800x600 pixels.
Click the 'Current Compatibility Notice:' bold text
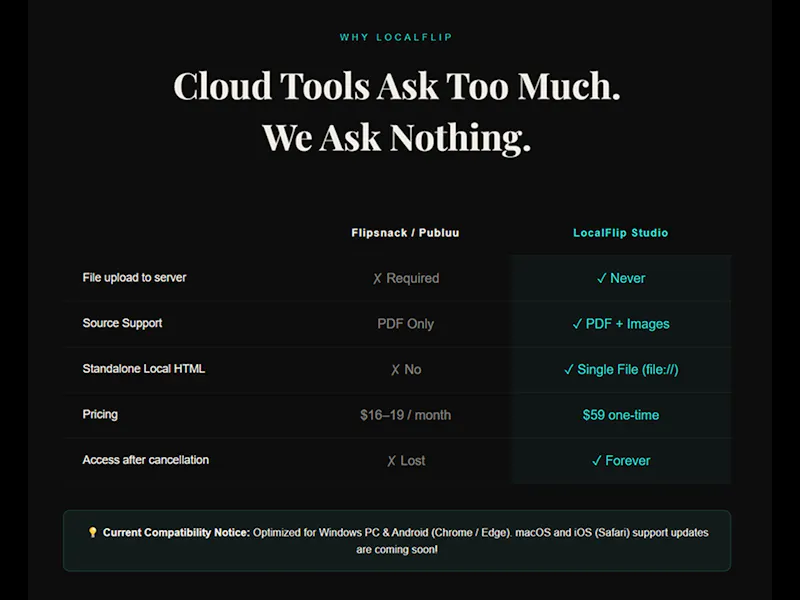[x=177, y=533]
